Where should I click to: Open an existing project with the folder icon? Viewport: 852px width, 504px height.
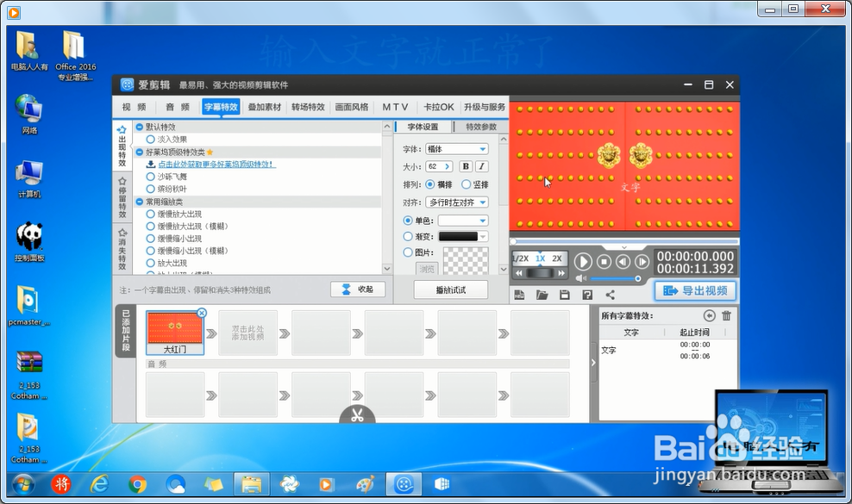542,295
